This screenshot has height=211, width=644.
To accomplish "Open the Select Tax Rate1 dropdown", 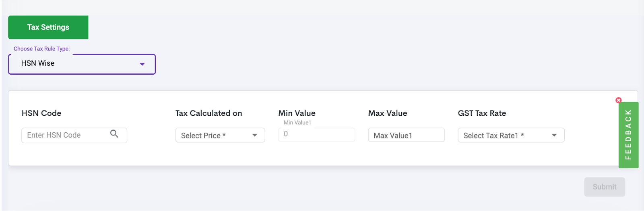I will (x=511, y=135).
